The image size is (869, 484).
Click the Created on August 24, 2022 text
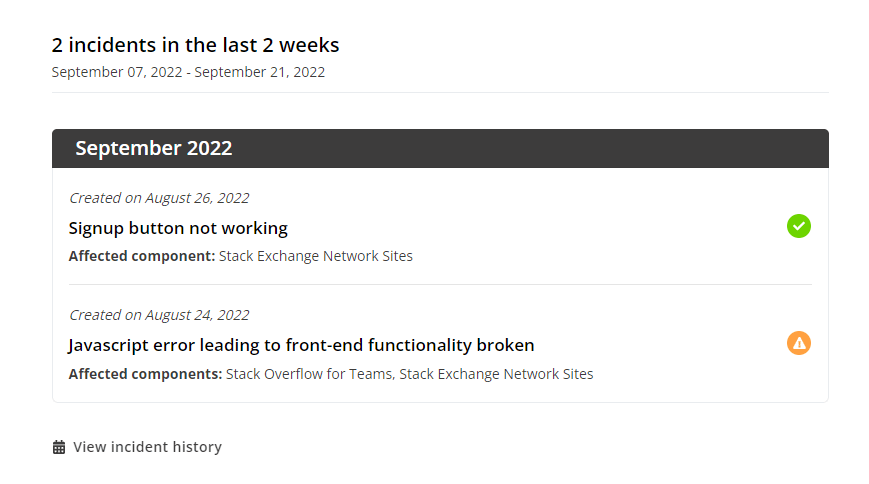tap(159, 315)
